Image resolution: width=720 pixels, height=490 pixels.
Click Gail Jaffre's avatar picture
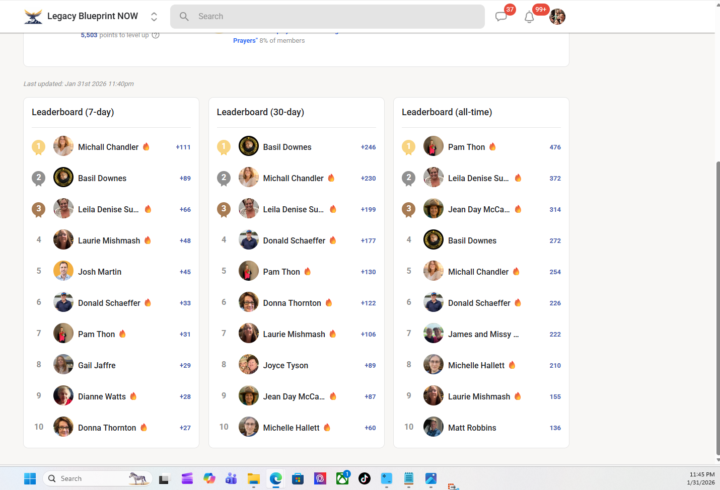pos(63,365)
